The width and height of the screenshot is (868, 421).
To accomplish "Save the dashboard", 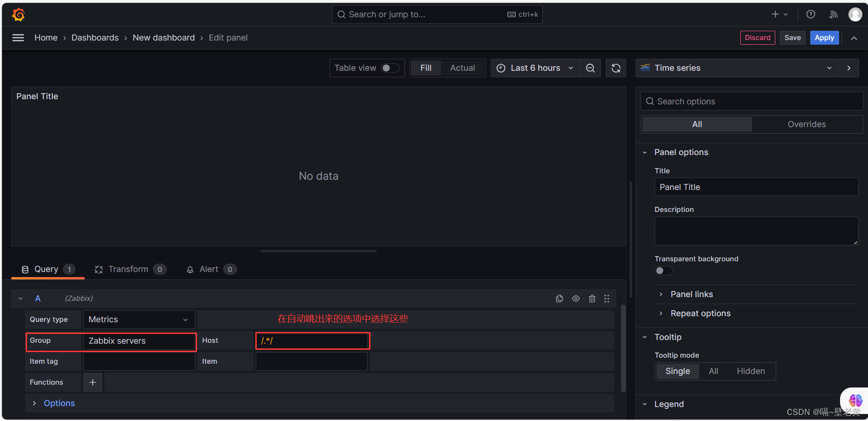I will click(793, 38).
